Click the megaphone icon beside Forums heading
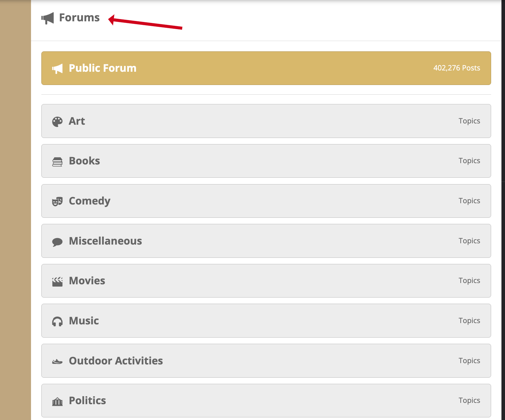 [x=47, y=18]
